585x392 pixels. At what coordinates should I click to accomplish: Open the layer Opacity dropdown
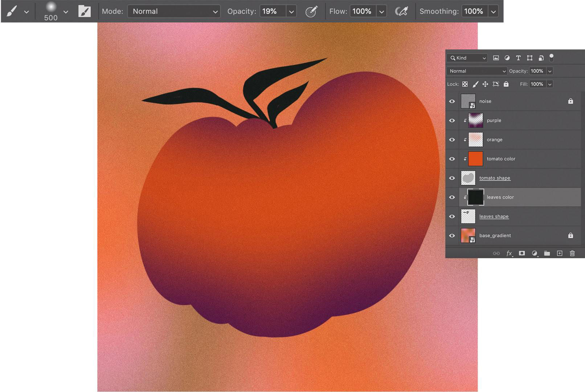(550, 71)
